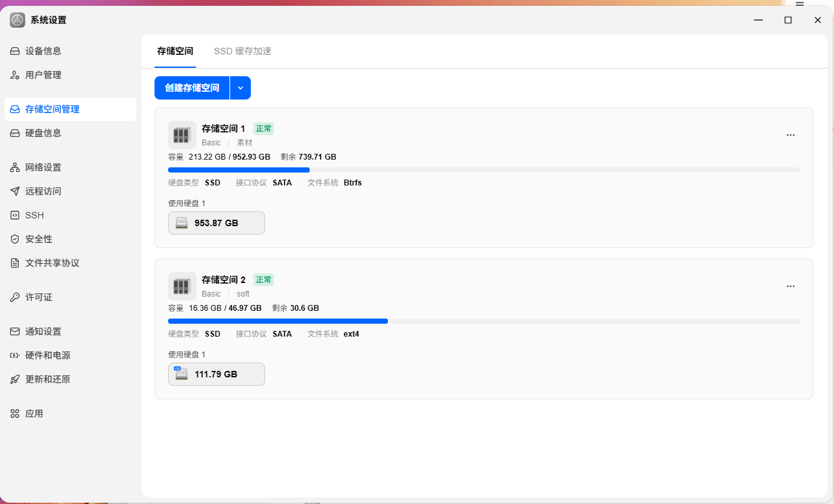Click the Btrfs file system value

click(353, 183)
